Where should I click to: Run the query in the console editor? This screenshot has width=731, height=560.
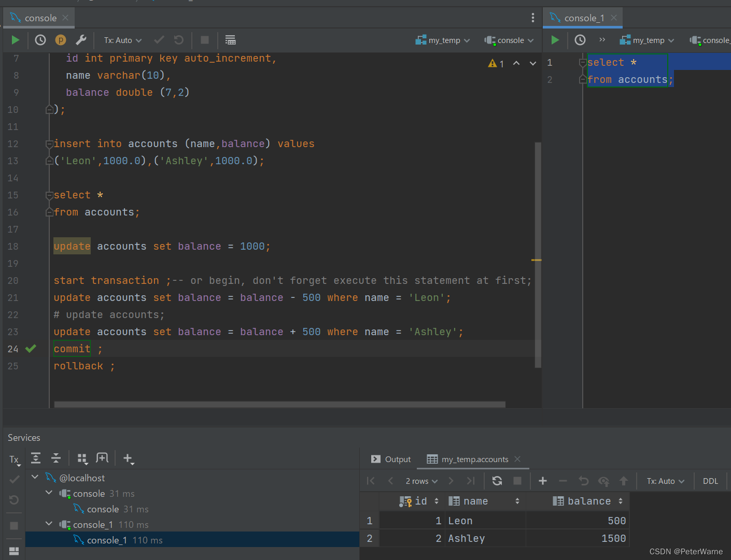15,40
